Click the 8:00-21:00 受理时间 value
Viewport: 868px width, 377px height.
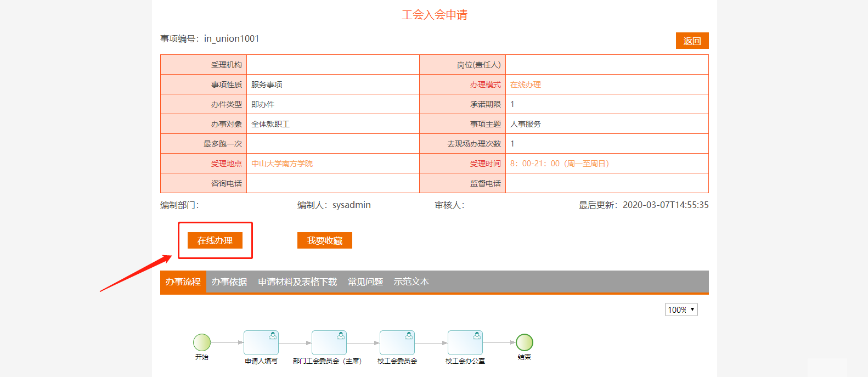pyautogui.click(x=560, y=164)
